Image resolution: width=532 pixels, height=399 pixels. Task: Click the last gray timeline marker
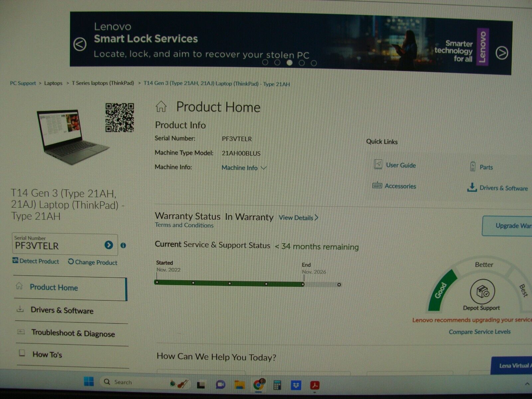339,285
